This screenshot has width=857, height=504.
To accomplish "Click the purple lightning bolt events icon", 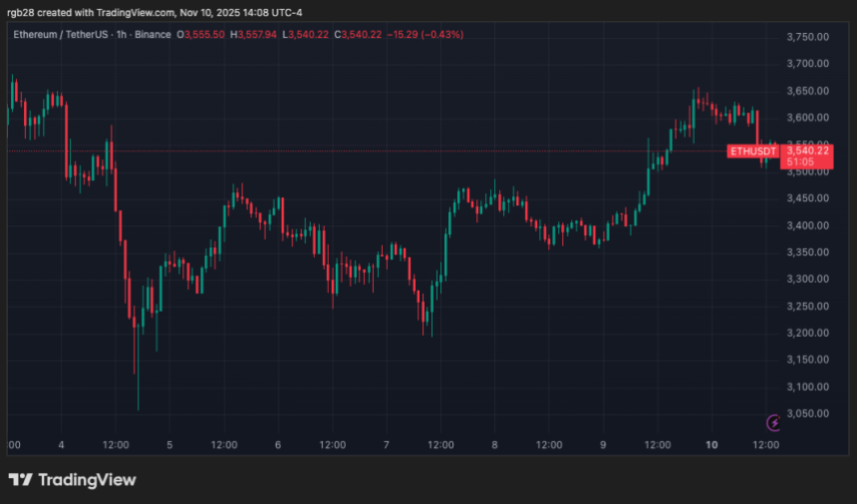I will click(x=773, y=423).
